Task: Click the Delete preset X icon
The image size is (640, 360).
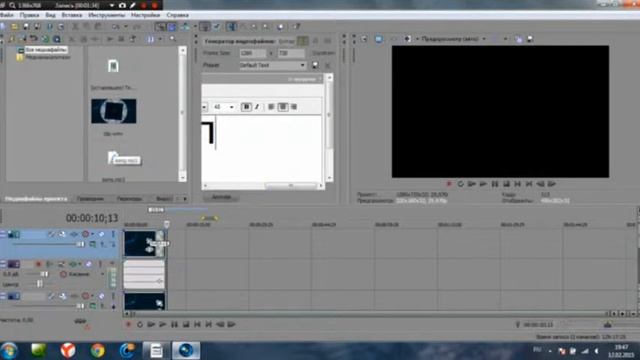Action: (328, 65)
